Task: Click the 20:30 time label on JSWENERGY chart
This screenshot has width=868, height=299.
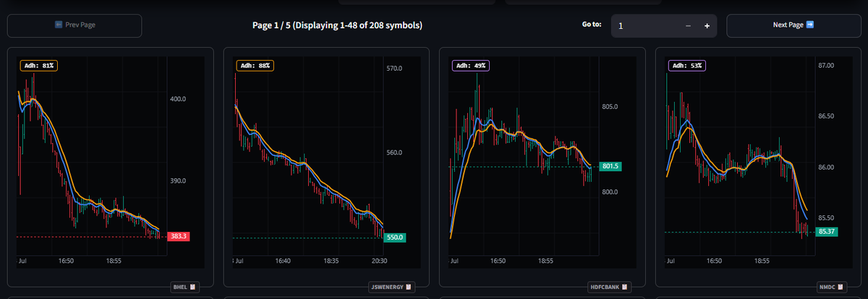Action: pos(378,260)
